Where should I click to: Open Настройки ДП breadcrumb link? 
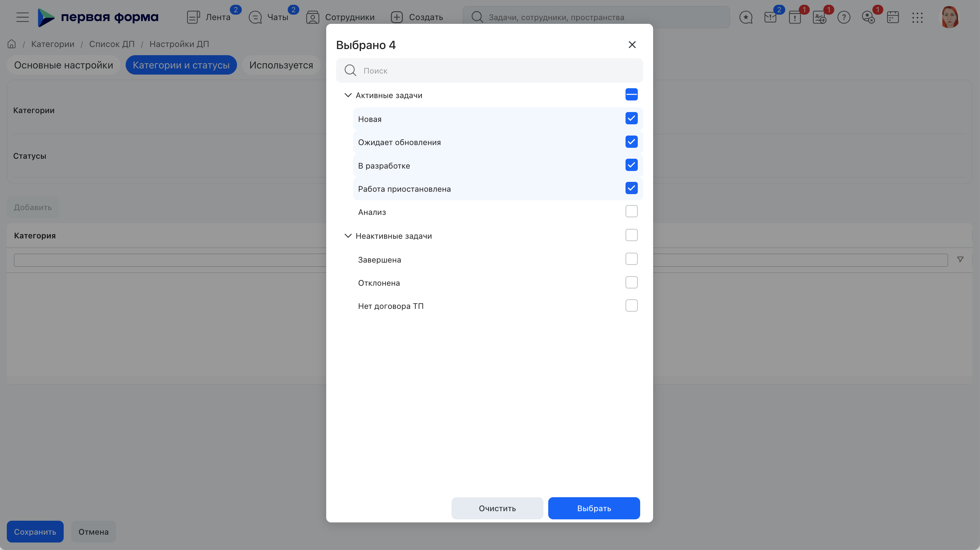coord(179,44)
